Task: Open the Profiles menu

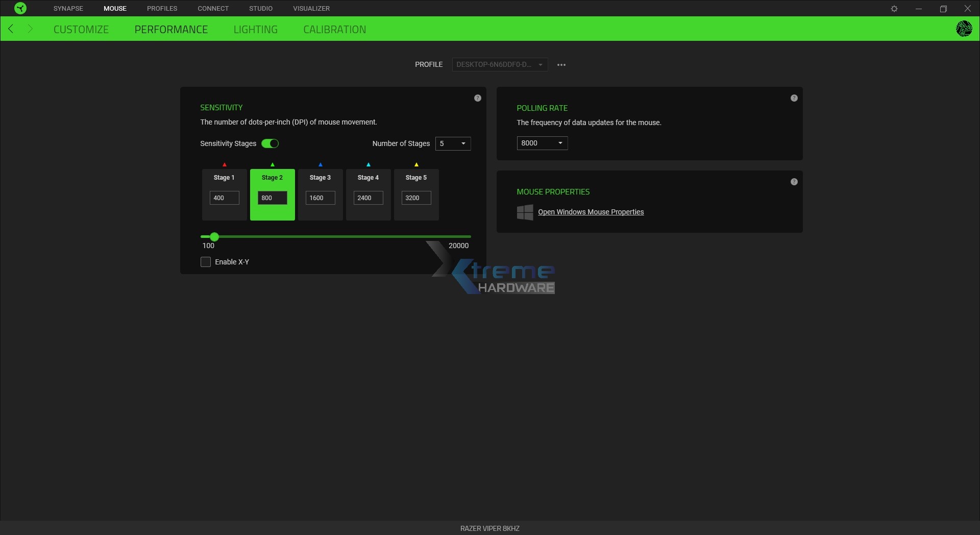Action: pos(162,8)
